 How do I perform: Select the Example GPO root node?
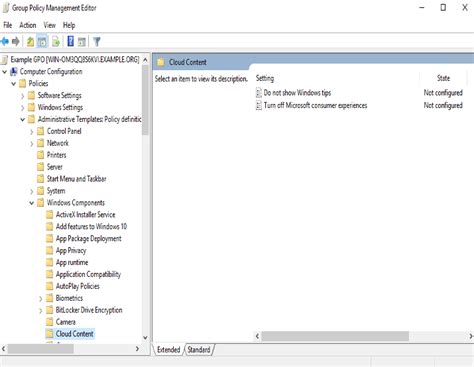(75, 59)
